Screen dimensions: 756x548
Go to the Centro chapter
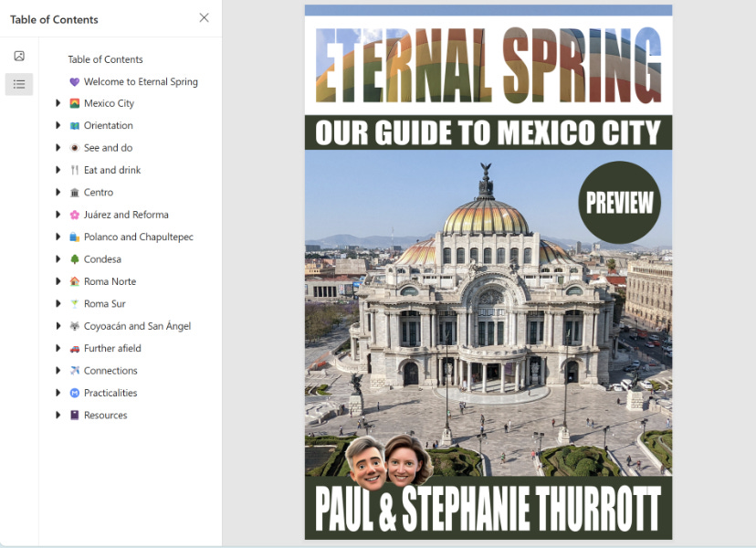[99, 193]
